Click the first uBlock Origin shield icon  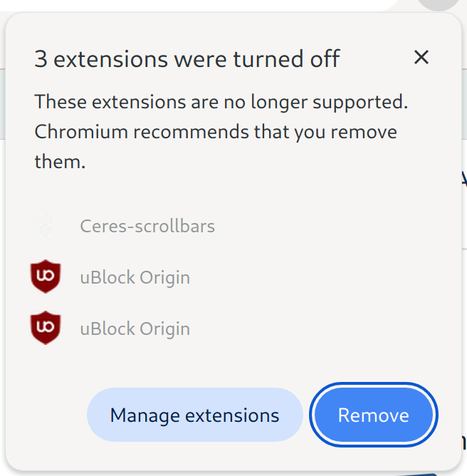46,276
